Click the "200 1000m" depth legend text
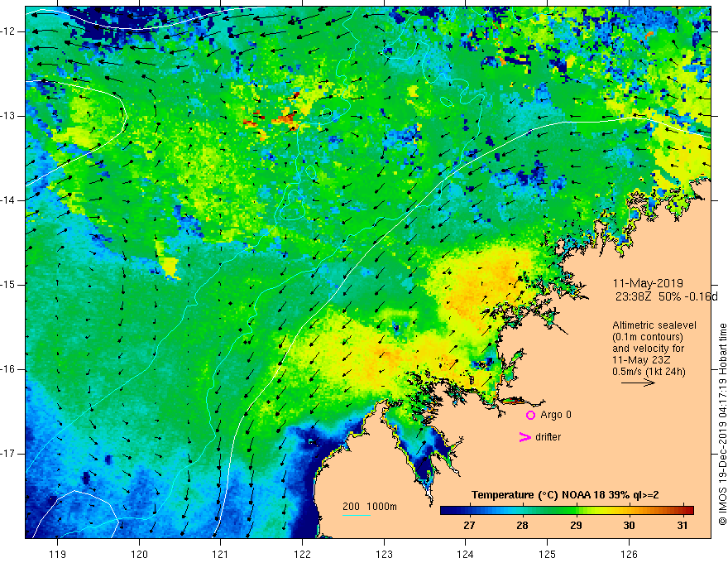 (370, 507)
